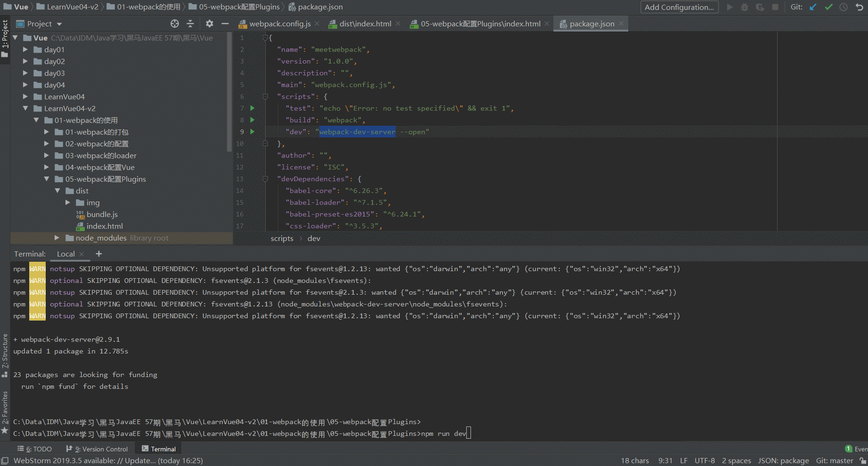Expand the 03-webpack的loader folder
868x466 pixels.
click(x=47, y=155)
